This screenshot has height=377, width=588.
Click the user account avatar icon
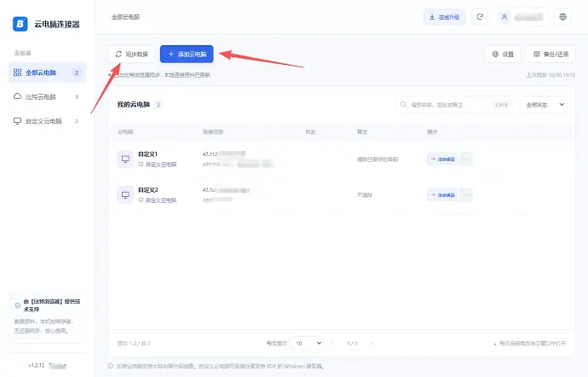coord(504,17)
